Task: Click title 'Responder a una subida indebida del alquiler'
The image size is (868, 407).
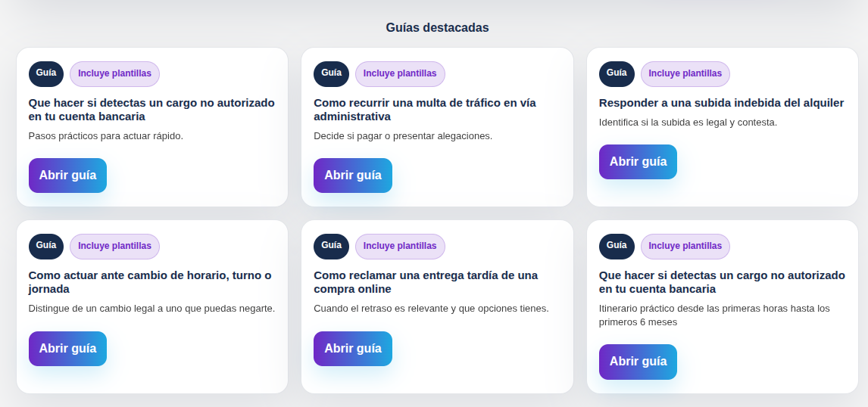Action: click(721, 103)
